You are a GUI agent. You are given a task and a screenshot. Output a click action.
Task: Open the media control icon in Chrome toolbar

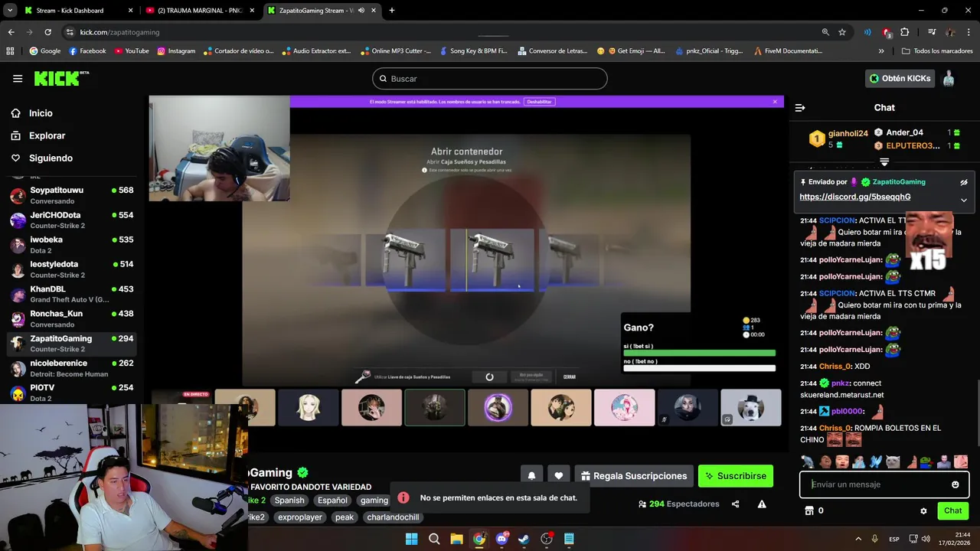[x=932, y=32]
